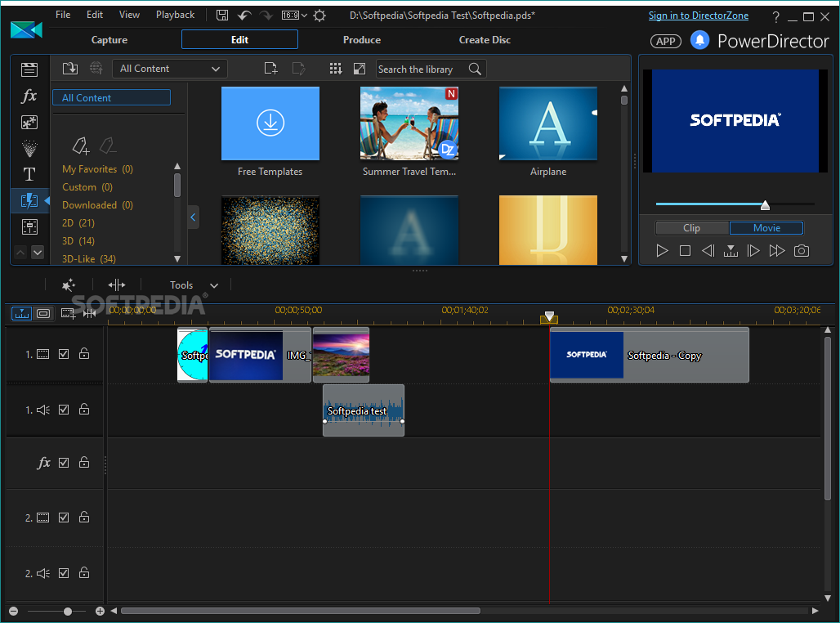Image resolution: width=840 pixels, height=623 pixels.
Task: Toggle video track 2 enable checkbox
Action: [x=64, y=518]
